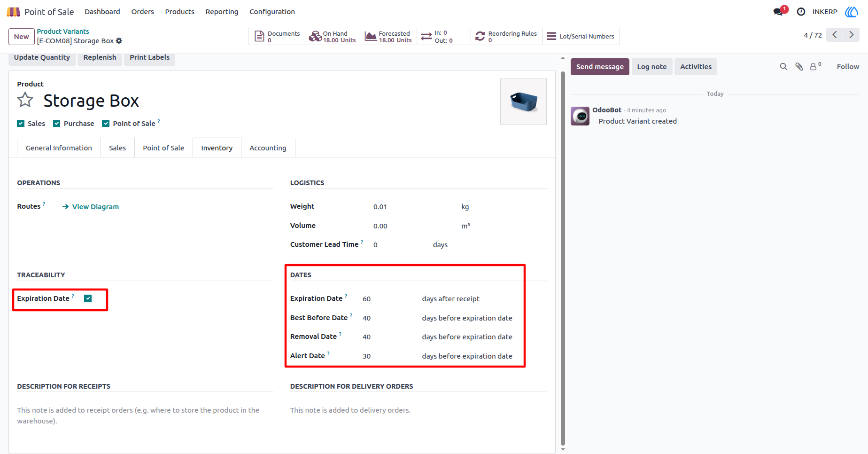868x454 pixels.
Task: Click the Storage Box product image
Action: click(x=523, y=102)
